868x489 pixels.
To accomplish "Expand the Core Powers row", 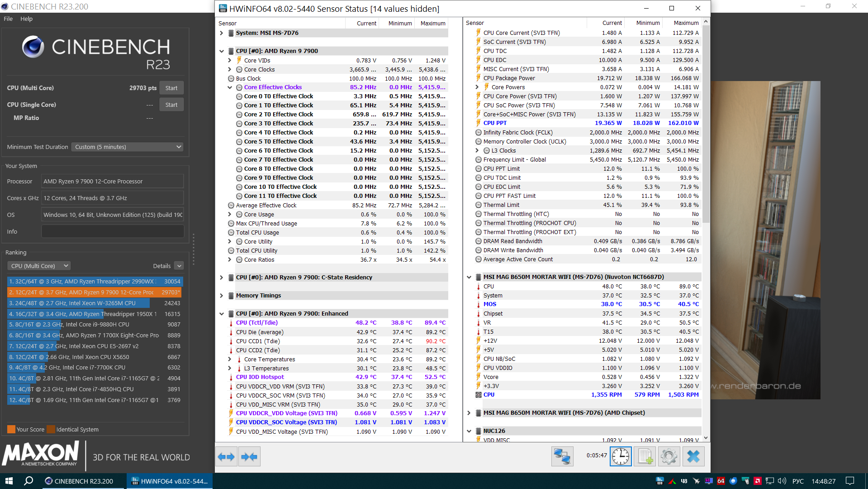I will tap(477, 87).
